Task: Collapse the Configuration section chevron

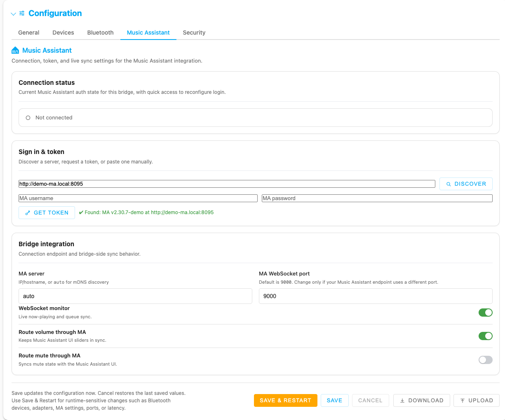Action: [x=13, y=14]
